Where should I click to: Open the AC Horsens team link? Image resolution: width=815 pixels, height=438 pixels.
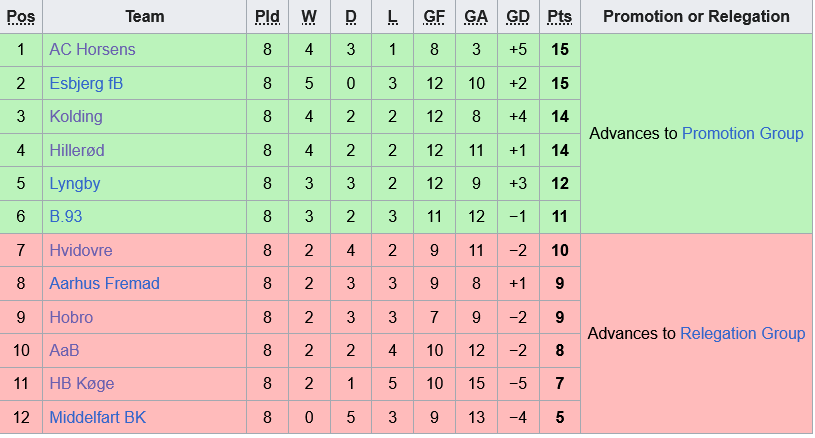click(x=92, y=50)
